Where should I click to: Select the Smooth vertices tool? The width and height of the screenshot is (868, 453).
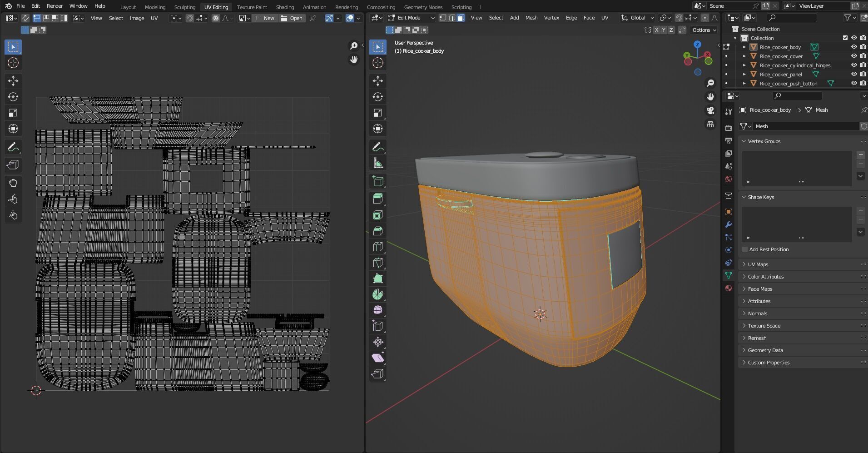(x=378, y=310)
